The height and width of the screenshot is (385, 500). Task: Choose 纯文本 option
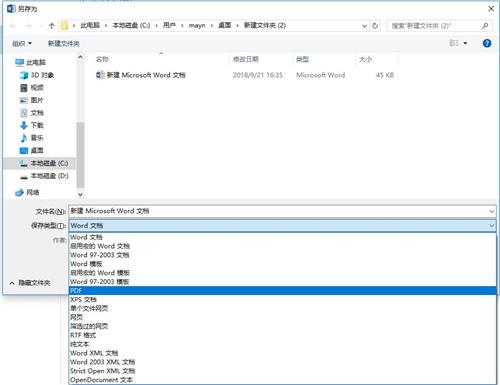[x=282, y=344]
